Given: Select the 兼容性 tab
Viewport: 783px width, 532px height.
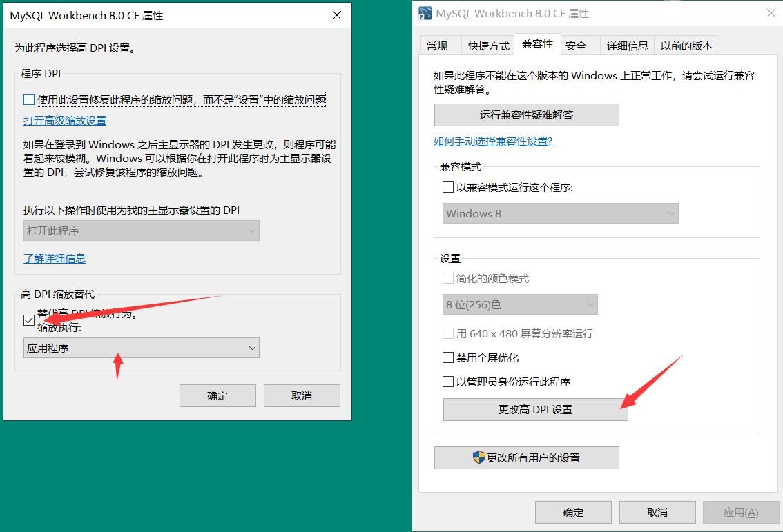Looking at the screenshot, I should tap(537, 44).
